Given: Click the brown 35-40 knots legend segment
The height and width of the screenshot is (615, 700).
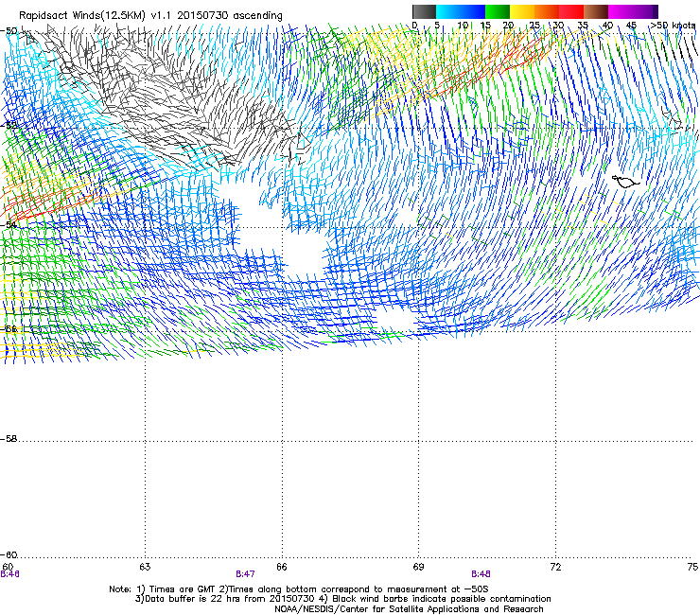Looking at the screenshot, I should (596, 11).
